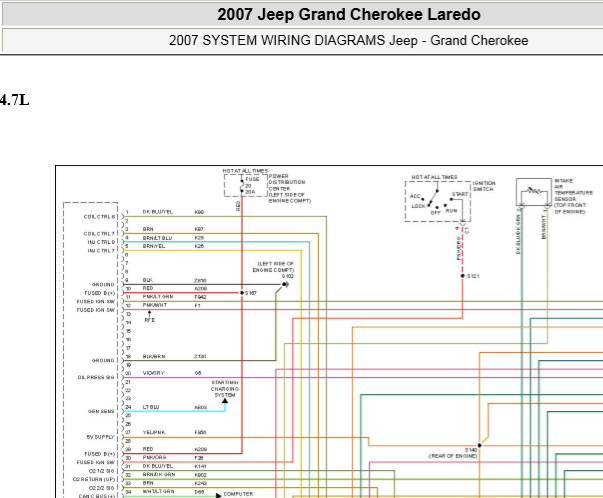Click the '5V SUPPLY' pin label
Image resolution: width=603 pixels, height=498 pixels.
100,437
